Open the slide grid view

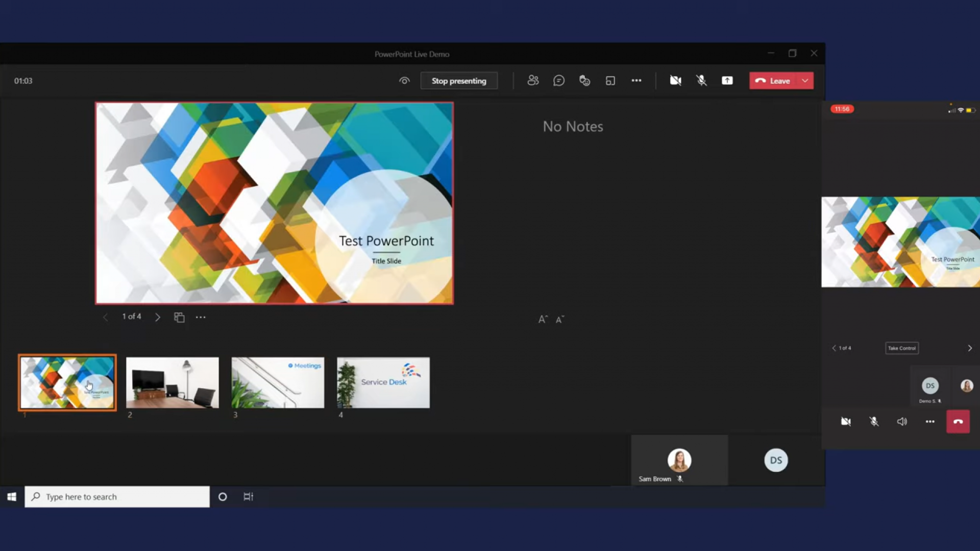[179, 317]
